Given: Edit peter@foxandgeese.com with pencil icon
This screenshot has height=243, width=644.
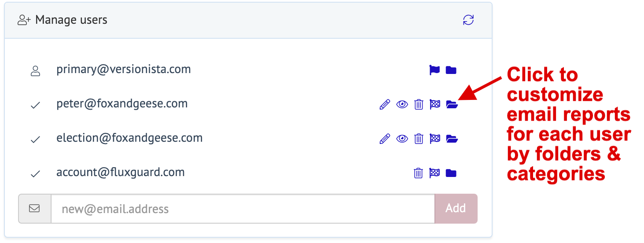Looking at the screenshot, I should 385,104.
